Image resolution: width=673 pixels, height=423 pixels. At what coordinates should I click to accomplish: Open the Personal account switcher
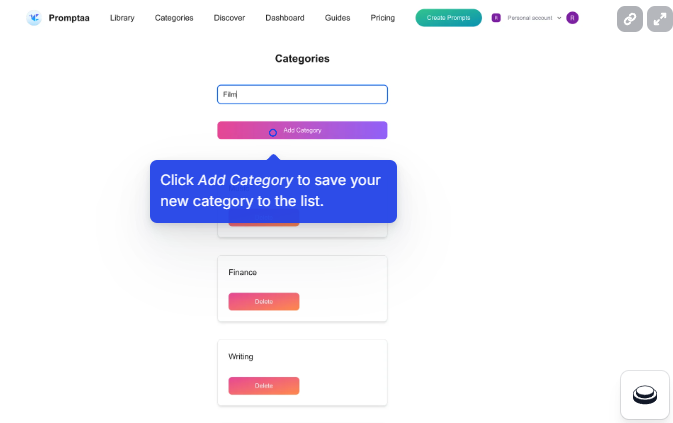[x=530, y=18]
